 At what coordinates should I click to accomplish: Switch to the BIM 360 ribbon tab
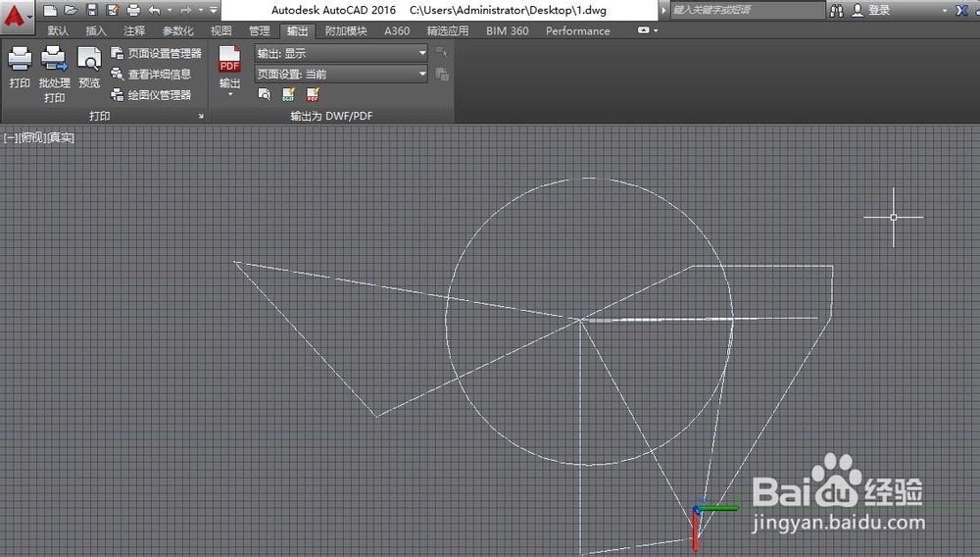[x=508, y=30]
